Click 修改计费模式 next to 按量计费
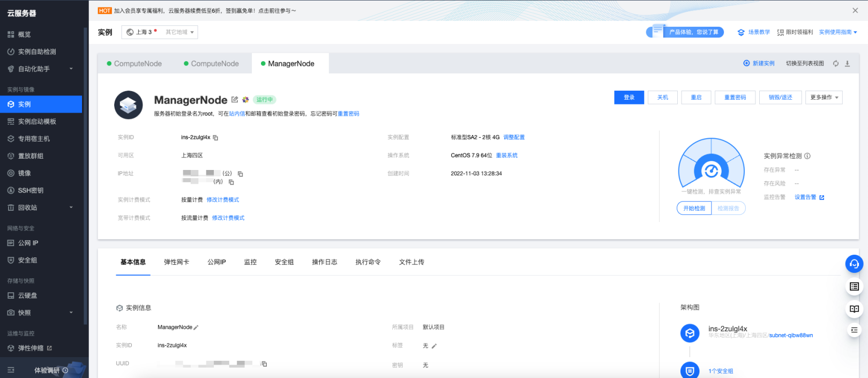Image resolution: width=868 pixels, height=378 pixels. point(223,200)
